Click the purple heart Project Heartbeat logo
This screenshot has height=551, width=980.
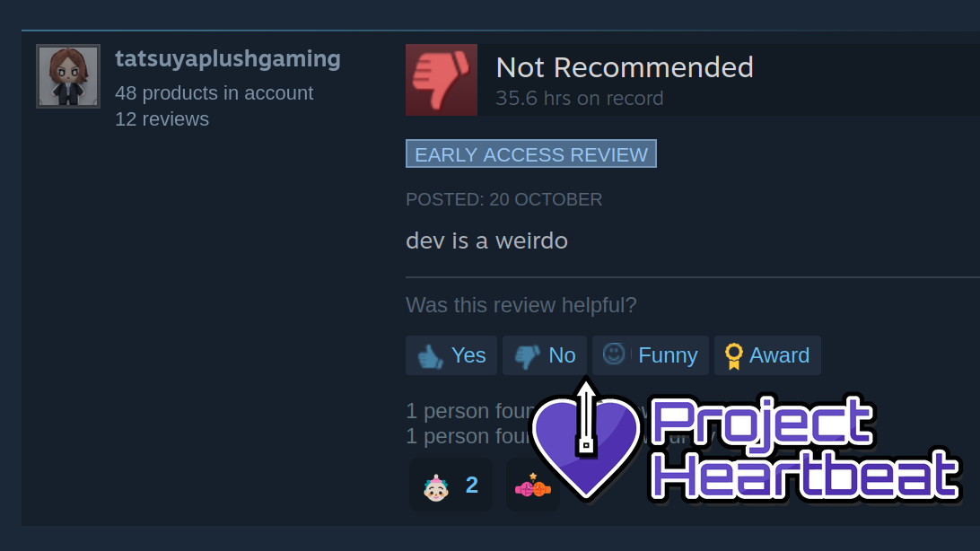click(586, 441)
